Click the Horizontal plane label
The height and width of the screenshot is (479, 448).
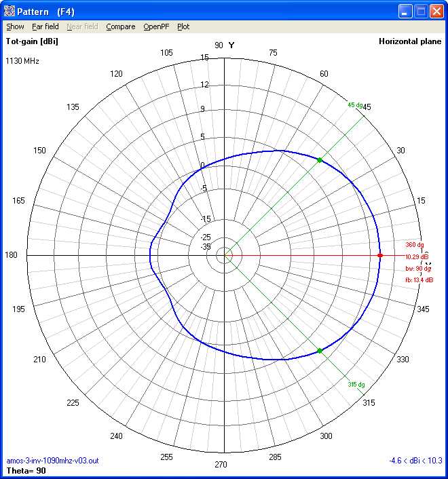(410, 41)
